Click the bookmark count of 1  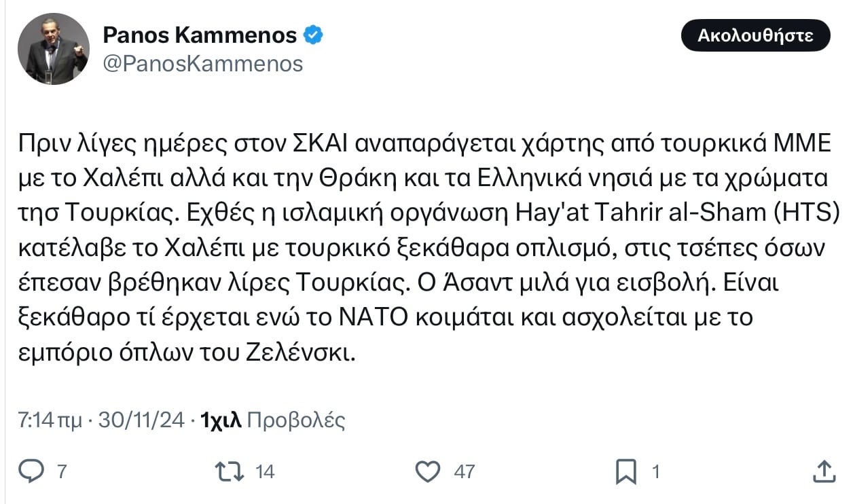point(656,471)
